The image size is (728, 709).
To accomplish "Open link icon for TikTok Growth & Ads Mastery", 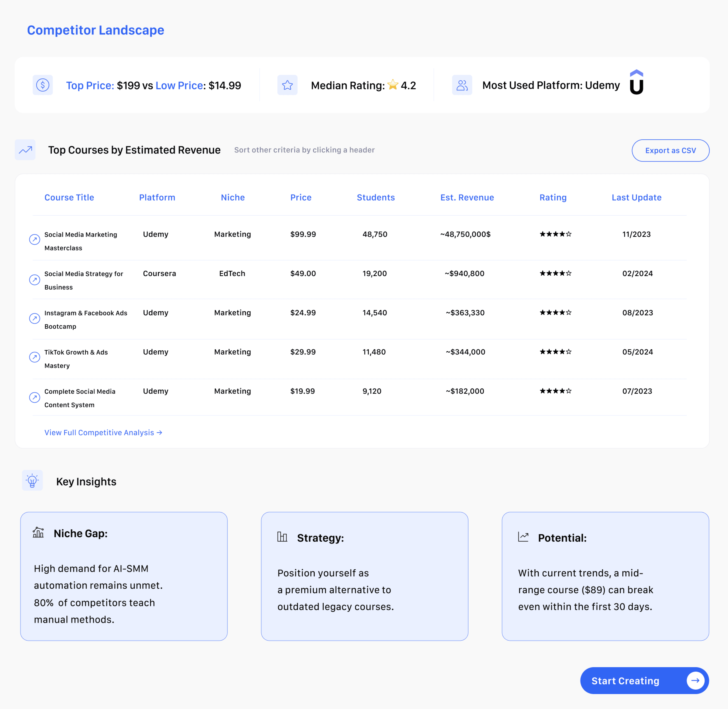I will (35, 358).
